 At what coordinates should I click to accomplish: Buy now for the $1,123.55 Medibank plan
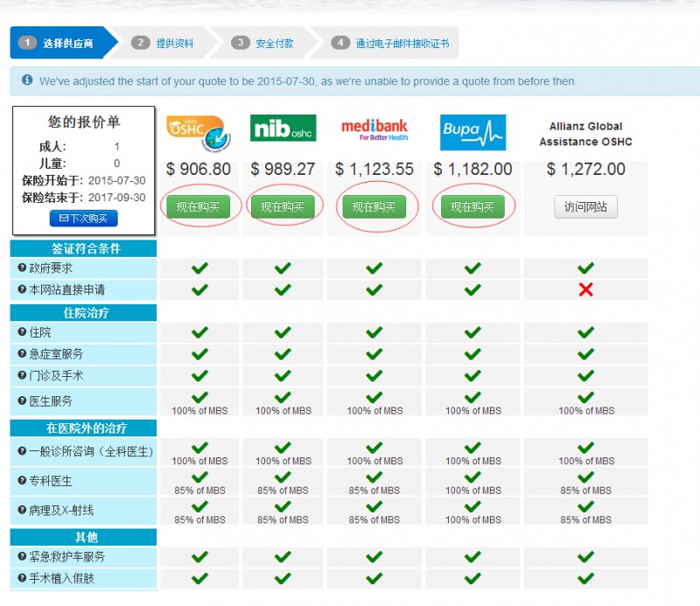(374, 206)
